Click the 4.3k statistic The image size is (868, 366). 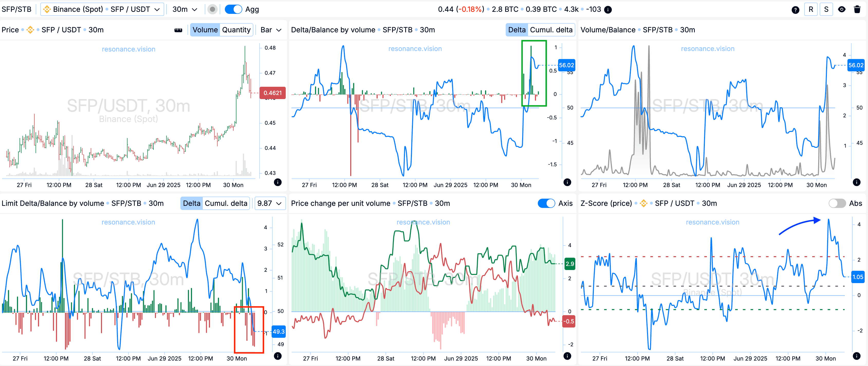point(571,9)
